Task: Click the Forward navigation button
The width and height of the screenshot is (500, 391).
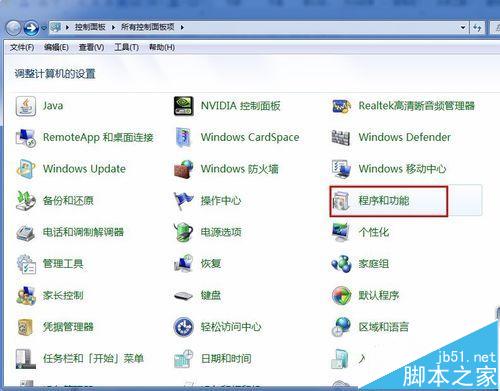Action: click(32, 28)
